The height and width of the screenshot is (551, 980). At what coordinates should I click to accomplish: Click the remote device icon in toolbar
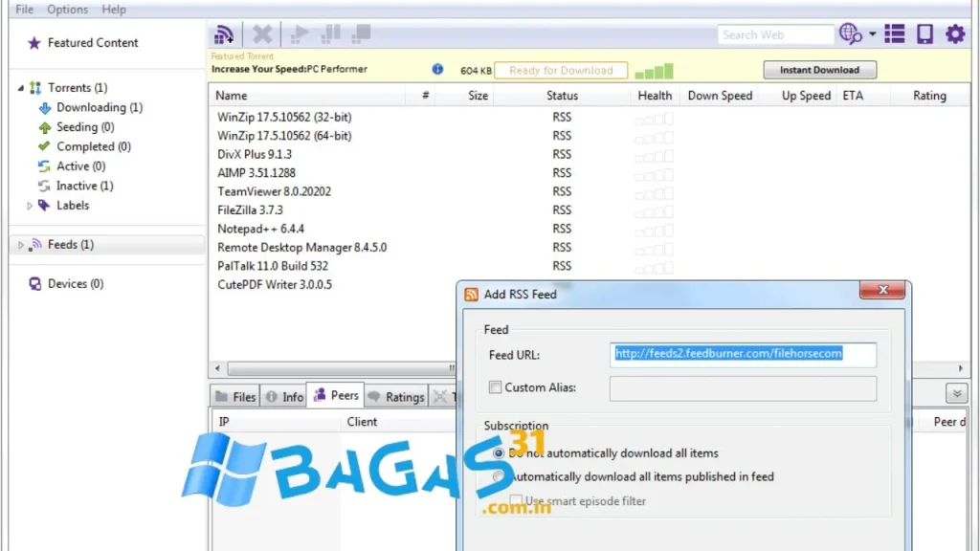[925, 33]
